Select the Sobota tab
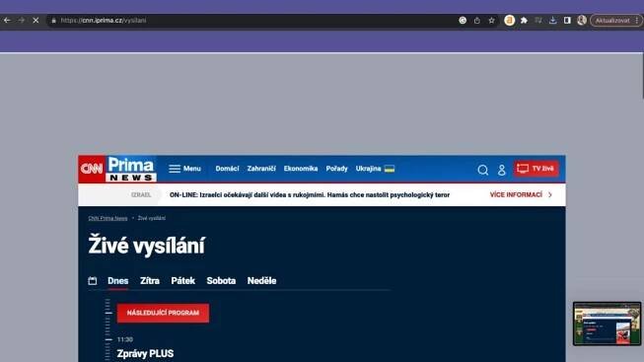 pyautogui.click(x=221, y=281)
